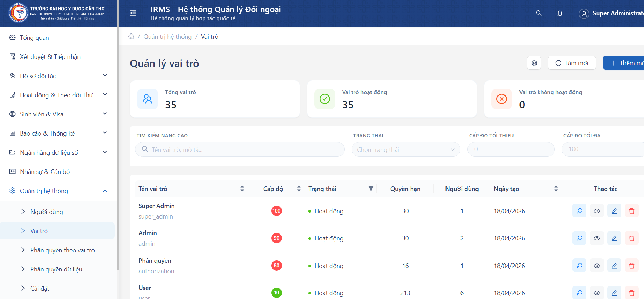Open the search icon in the header
The width and height of the screenshot is (644, 299).
click(539, 13)
